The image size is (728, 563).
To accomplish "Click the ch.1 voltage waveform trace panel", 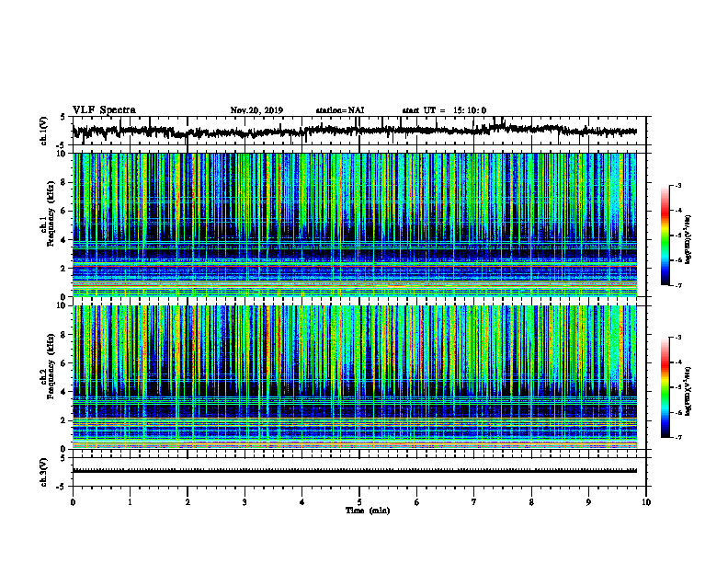I will pyautogui.click(x=359, y=131).
